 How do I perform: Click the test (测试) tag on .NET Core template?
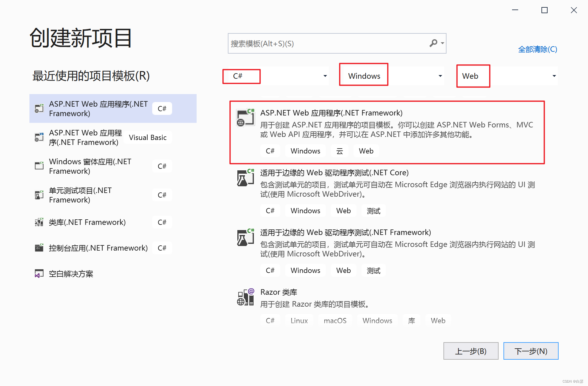(374, 211)
